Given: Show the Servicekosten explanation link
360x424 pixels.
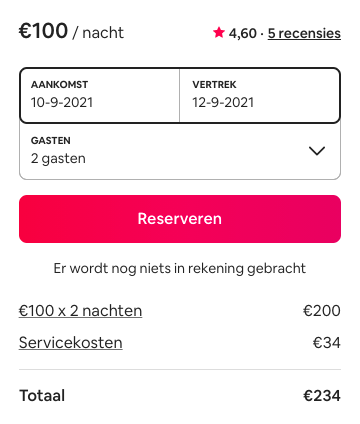Looking at the screenshot, I should (71, 343).
